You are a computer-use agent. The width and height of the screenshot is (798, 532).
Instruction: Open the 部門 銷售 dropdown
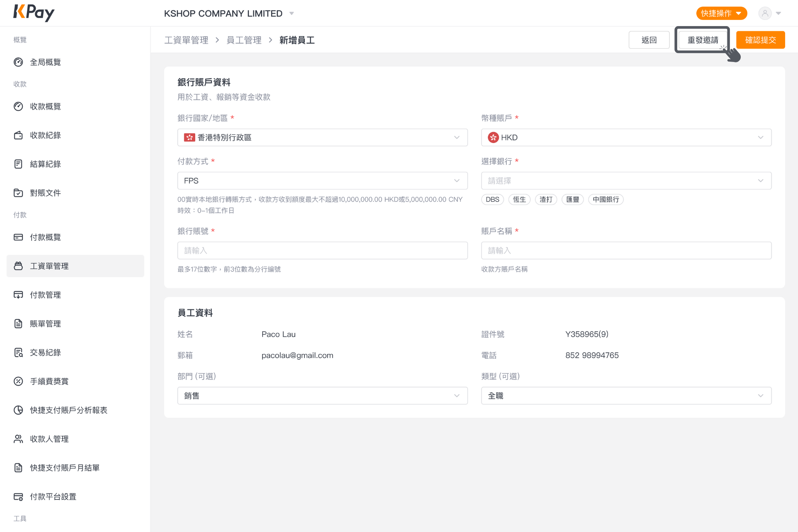coord(322,396)
